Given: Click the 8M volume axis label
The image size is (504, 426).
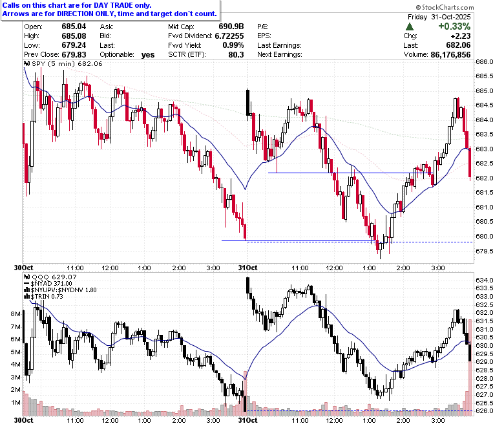Looking at the screenshot, I should click(x=16, y=314).
